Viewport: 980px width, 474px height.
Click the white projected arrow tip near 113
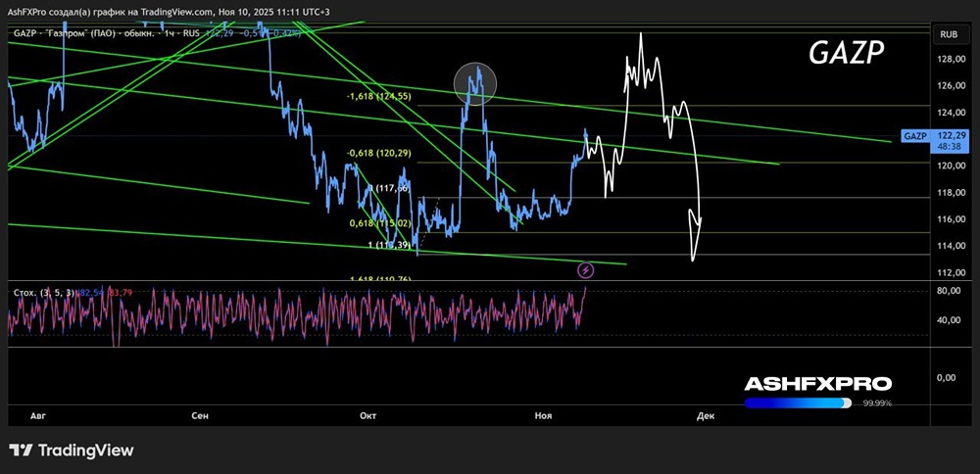pyautogui.click(x=694, y=259)
